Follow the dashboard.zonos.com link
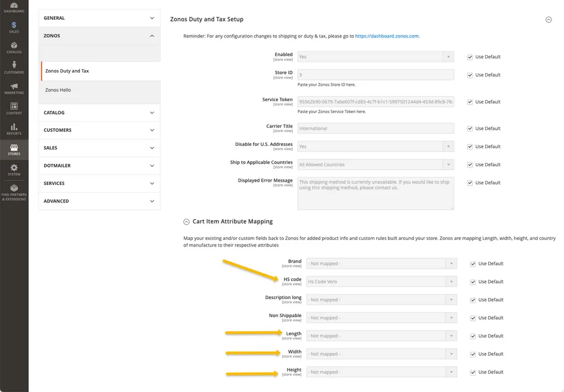The image size is (564, 392). pyautogui.click(x=387, y=36)
